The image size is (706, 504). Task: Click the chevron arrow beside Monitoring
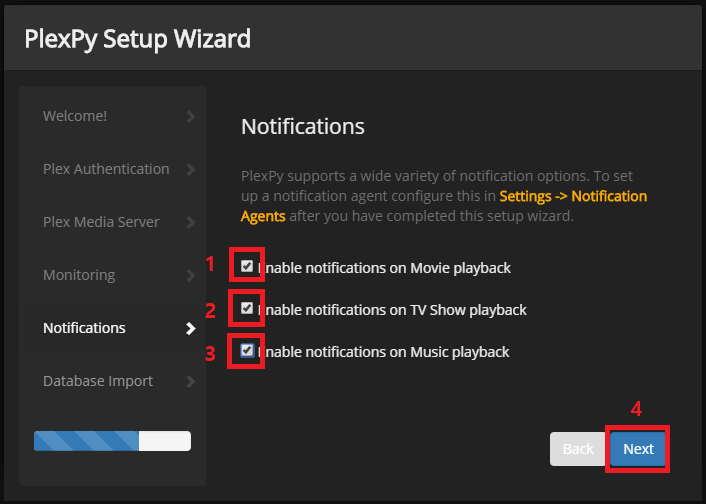191,276
